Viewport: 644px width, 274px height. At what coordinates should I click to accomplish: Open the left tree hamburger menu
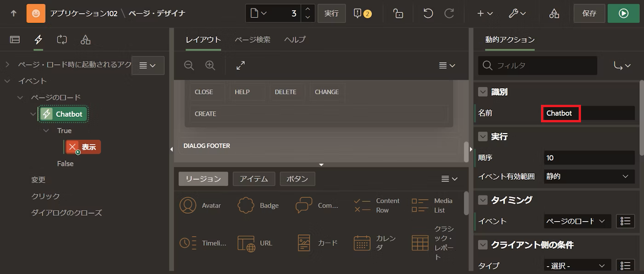[x=148, y=65]
